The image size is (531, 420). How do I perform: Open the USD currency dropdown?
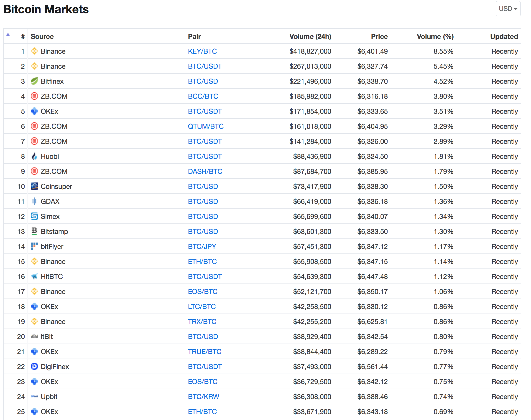[x=508, y=9]
